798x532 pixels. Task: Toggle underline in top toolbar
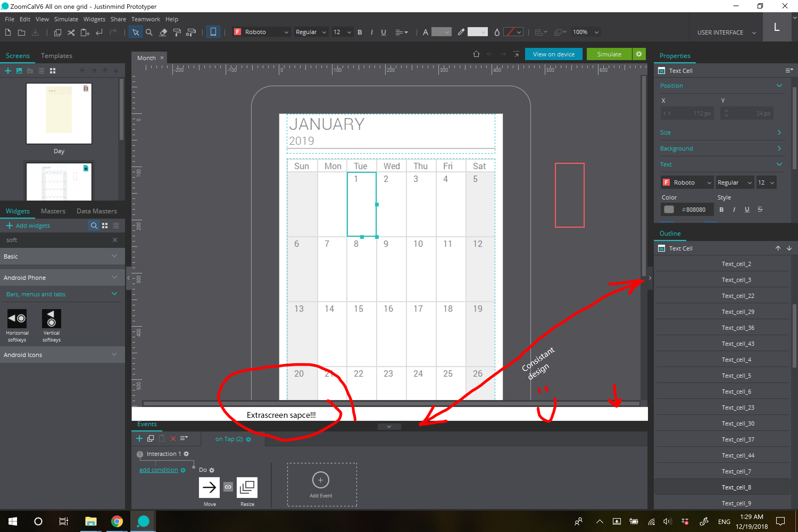383,32
